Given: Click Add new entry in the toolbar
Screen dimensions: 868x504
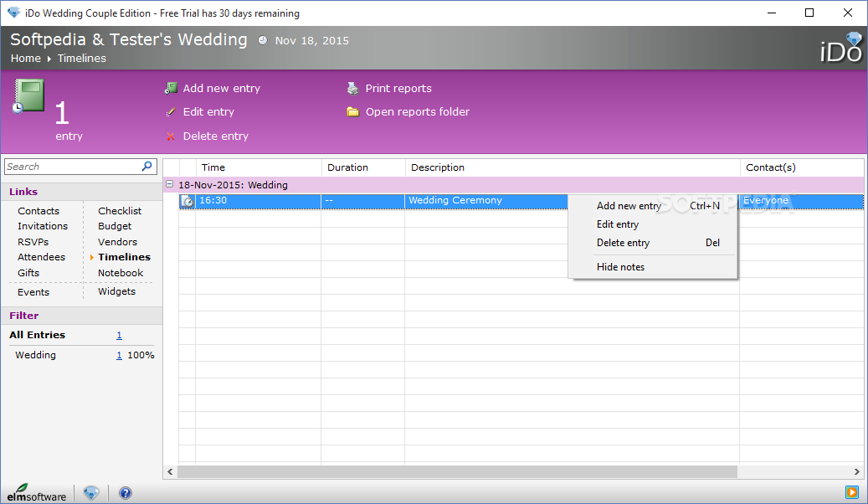Looking at the screenshot, I should pos(222,89).
